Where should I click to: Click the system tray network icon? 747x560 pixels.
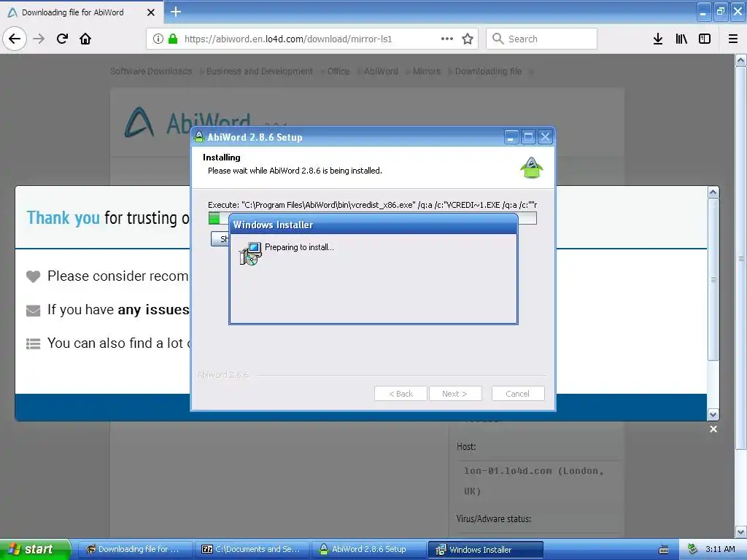click(692, 549)
